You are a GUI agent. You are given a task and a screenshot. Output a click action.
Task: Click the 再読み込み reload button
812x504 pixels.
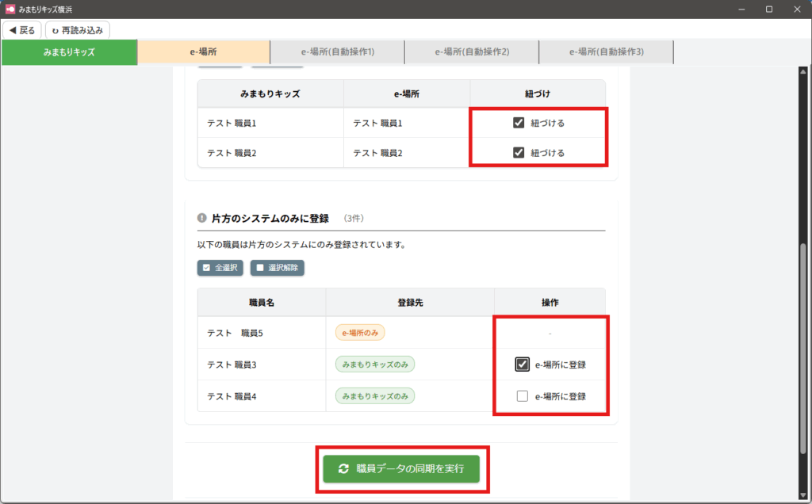78,30
